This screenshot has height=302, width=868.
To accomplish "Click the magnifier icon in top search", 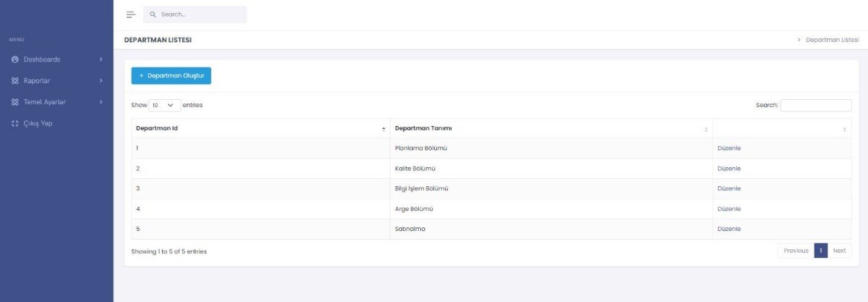I will click(x=153, y=14).
